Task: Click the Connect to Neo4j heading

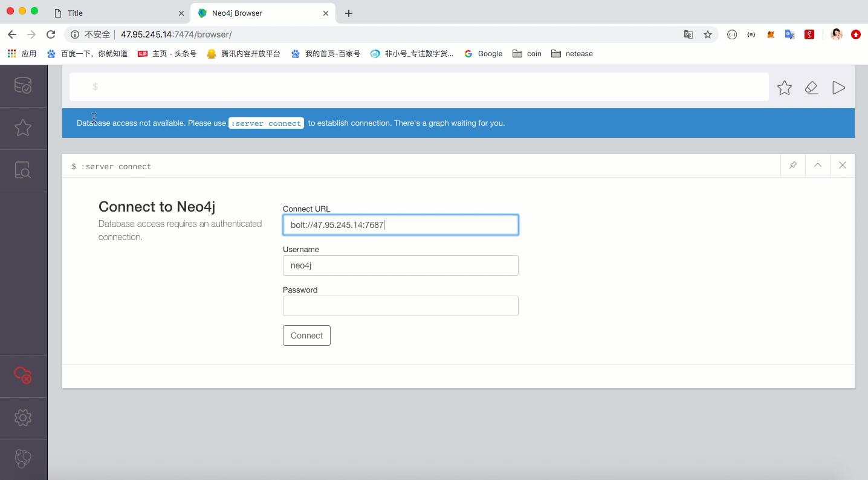Action: pos(157,207)
